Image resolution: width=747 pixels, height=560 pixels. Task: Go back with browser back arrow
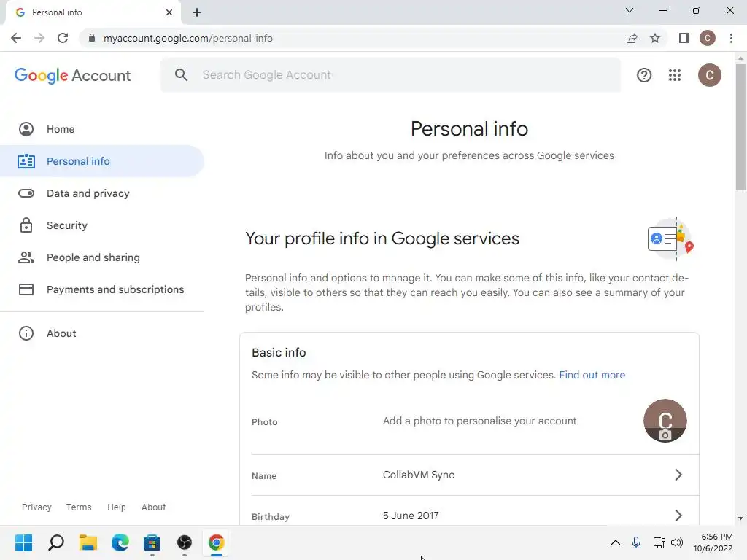(16, 38)
